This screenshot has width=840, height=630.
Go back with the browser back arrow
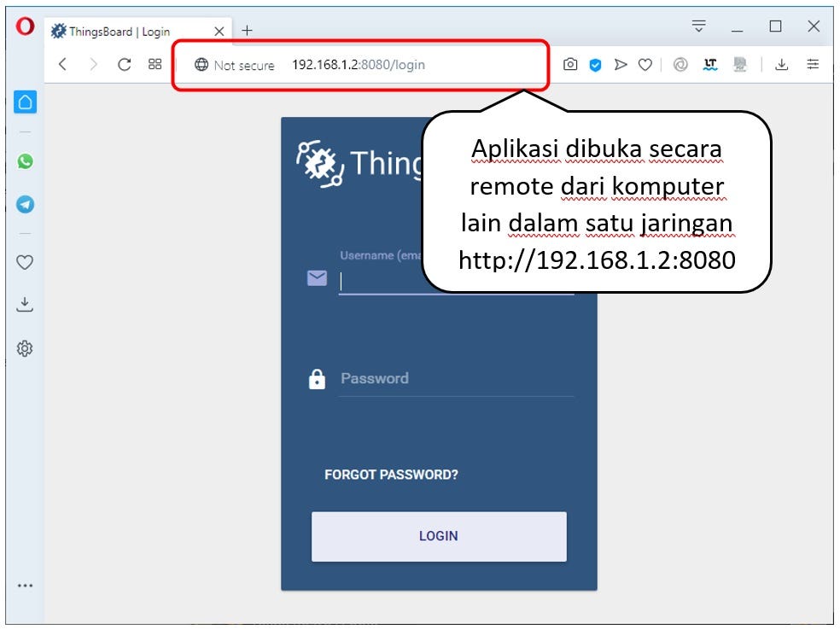click(62, 64)
